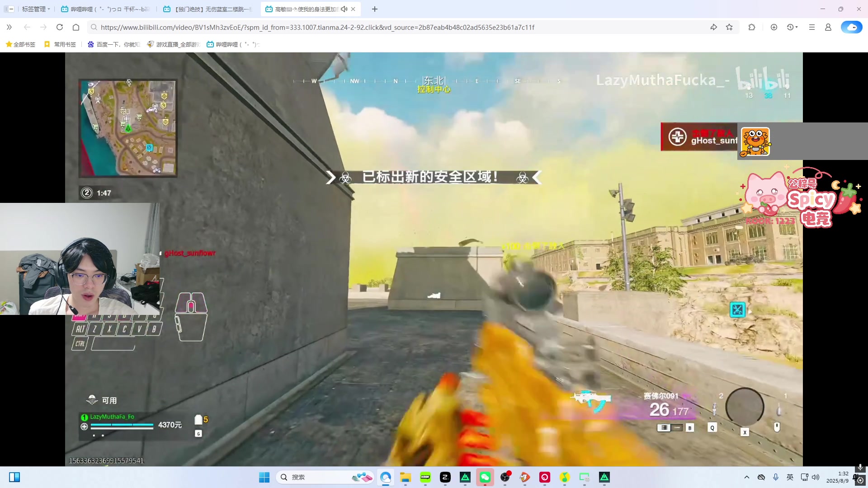Viewport: 868px width, 488px height.
Task: Click the microphone tray icon
Action: [x=776, y=477]
